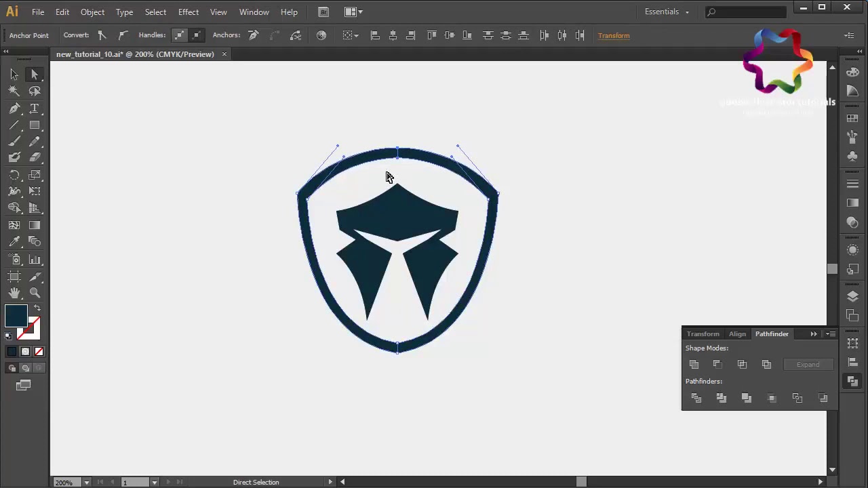Switch to the Transform tab
This screenshot has height=488, width=868.
click(x=703, y=333)
